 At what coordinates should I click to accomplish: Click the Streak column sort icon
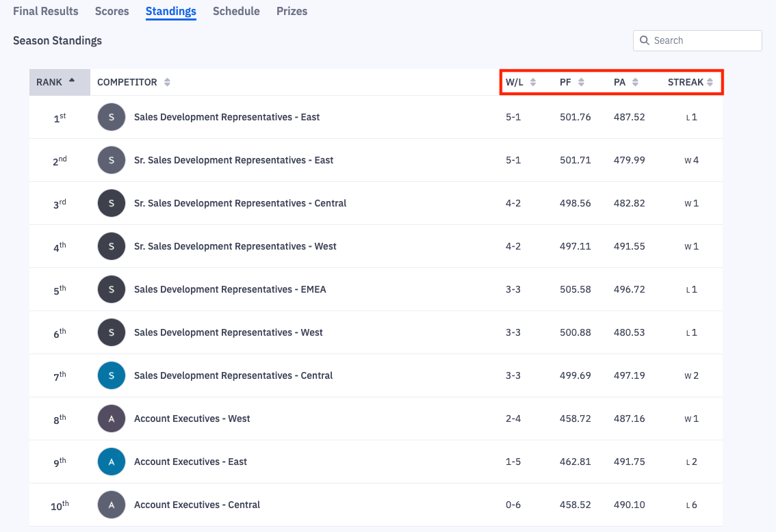pos(710,82)
